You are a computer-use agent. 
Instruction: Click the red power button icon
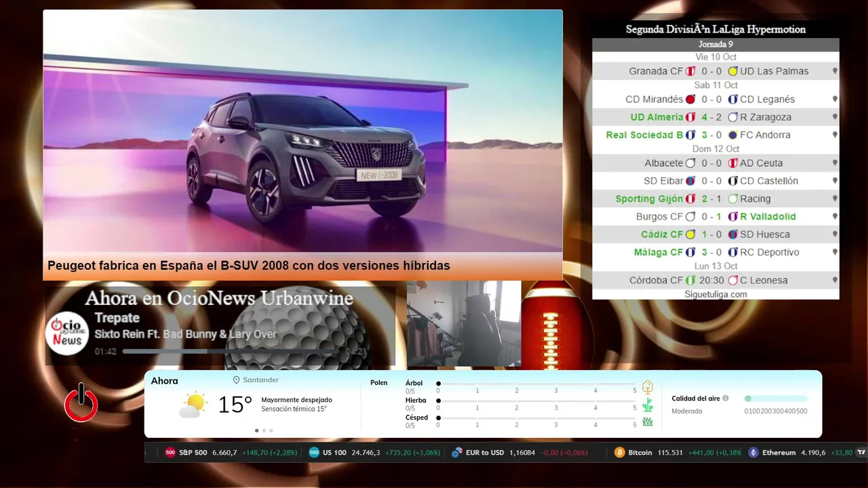point(81,403)
